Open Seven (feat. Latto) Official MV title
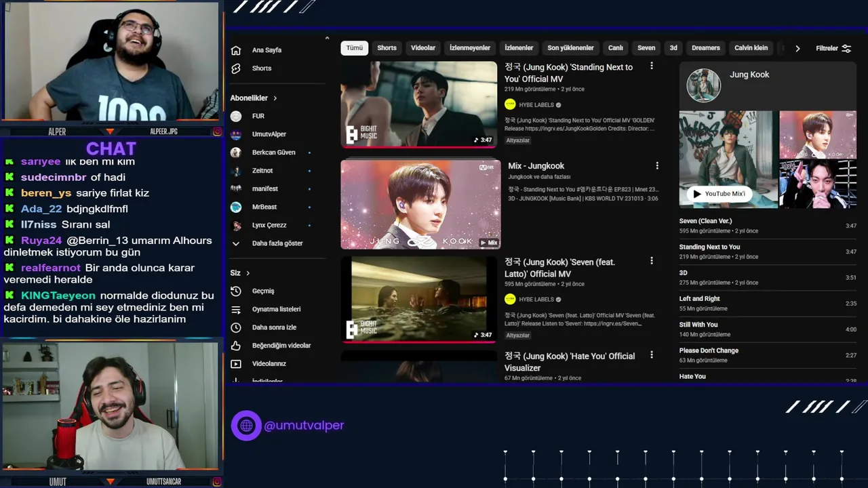868x488 pixels. 559,268
